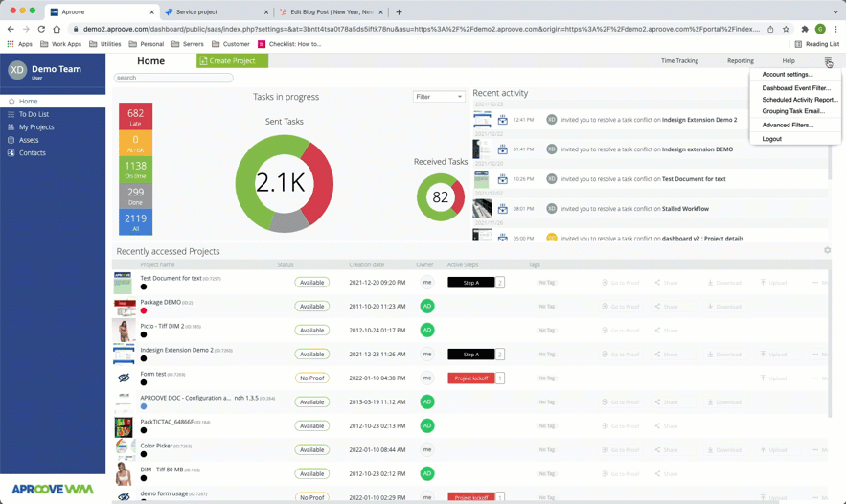
Task: Select Grouping Task Email menu entry
Action: click(x=793, y=111)
